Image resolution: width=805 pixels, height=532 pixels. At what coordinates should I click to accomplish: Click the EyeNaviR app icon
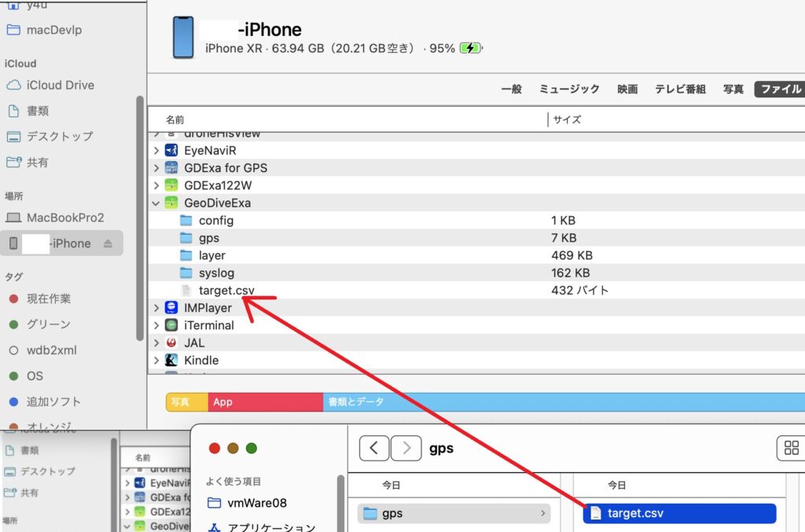171,150
